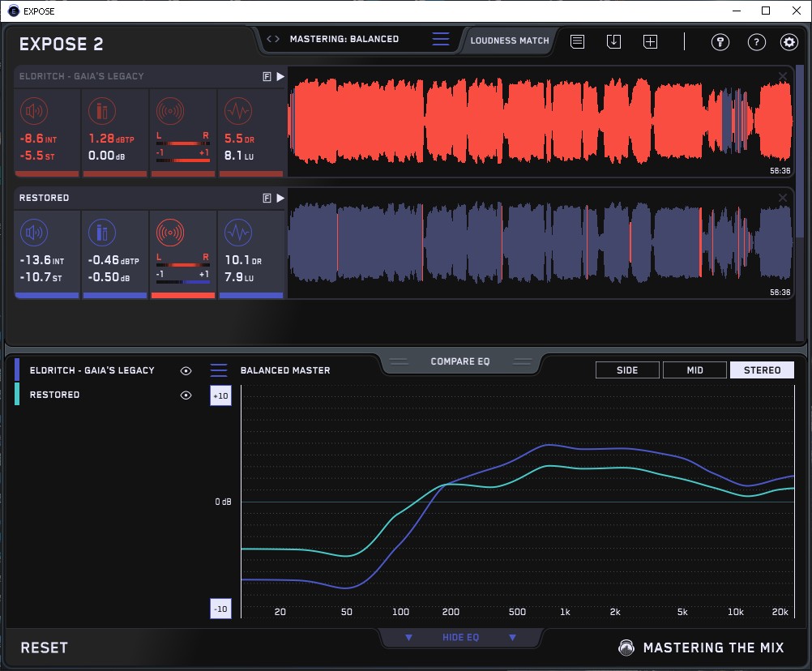Click the red stereo field icon for Restored

170,233
